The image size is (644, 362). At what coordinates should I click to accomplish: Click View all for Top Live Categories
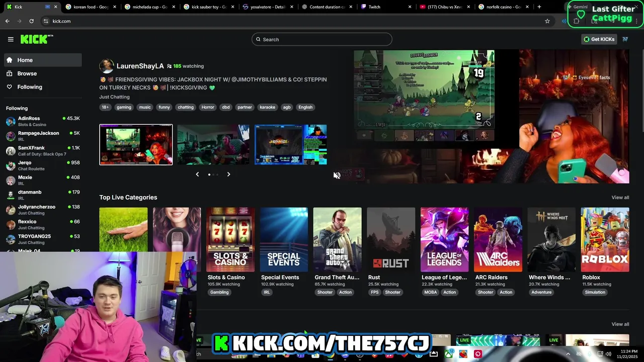pyautogui.click(x=620, y=198)
